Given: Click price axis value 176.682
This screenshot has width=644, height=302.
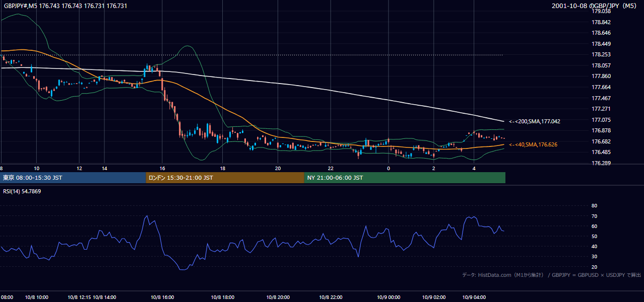Looking at the screenshot, I should coord(601,141).
